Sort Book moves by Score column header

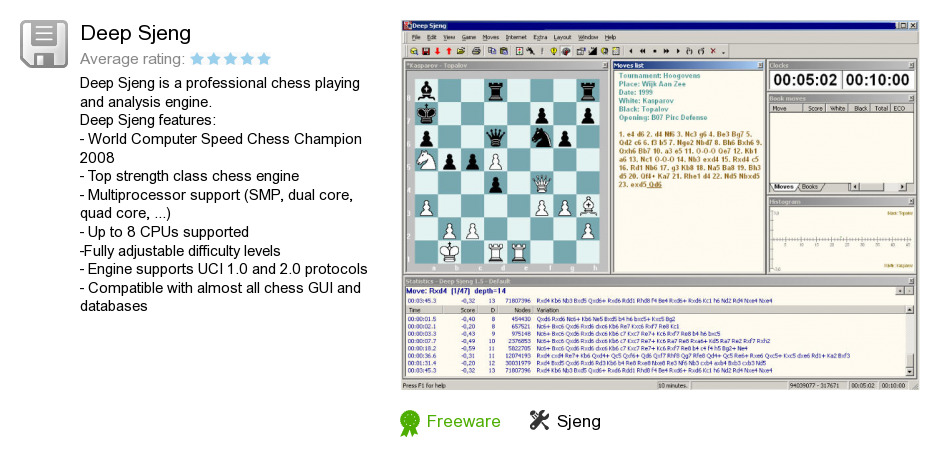coord(815,109)
